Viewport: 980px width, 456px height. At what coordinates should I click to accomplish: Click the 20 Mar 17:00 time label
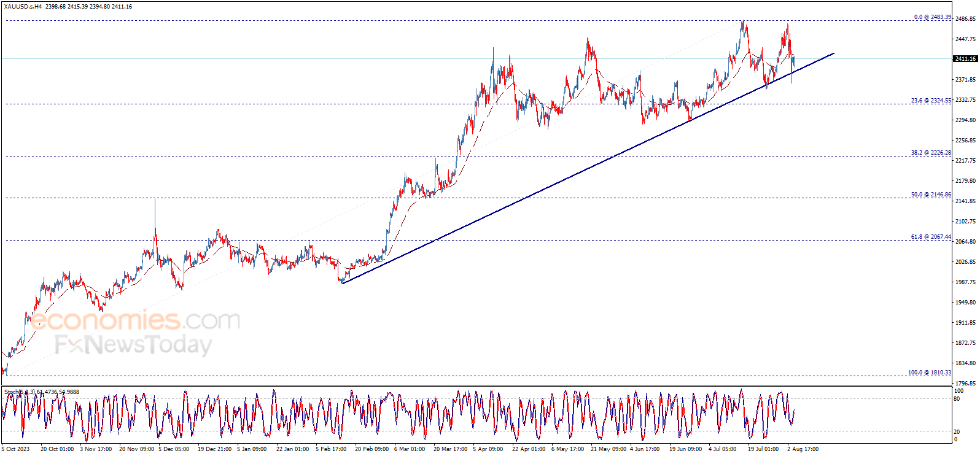point(450,449)
